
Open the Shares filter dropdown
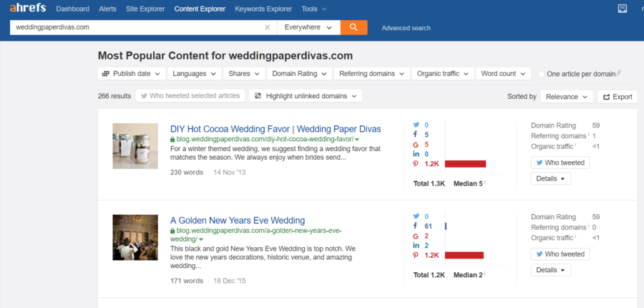(244, 74)
